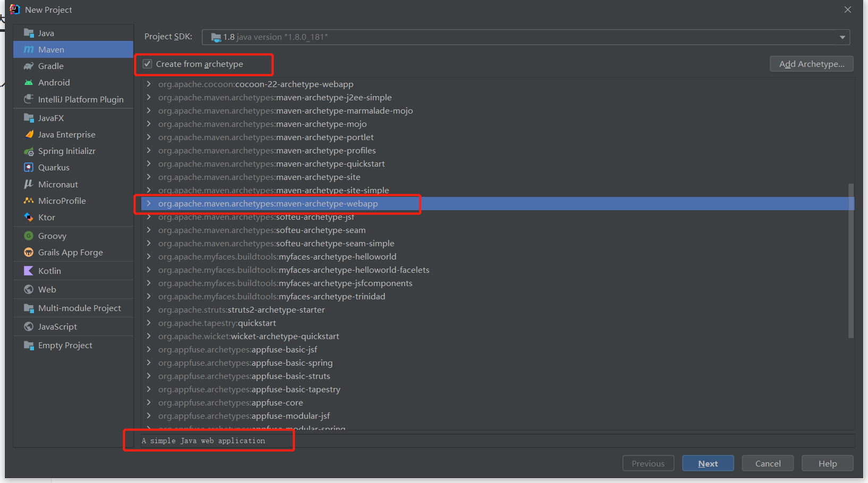Toggle Create from archetype checkbox
The image size is (868, 483).
[x=147, y=64]
